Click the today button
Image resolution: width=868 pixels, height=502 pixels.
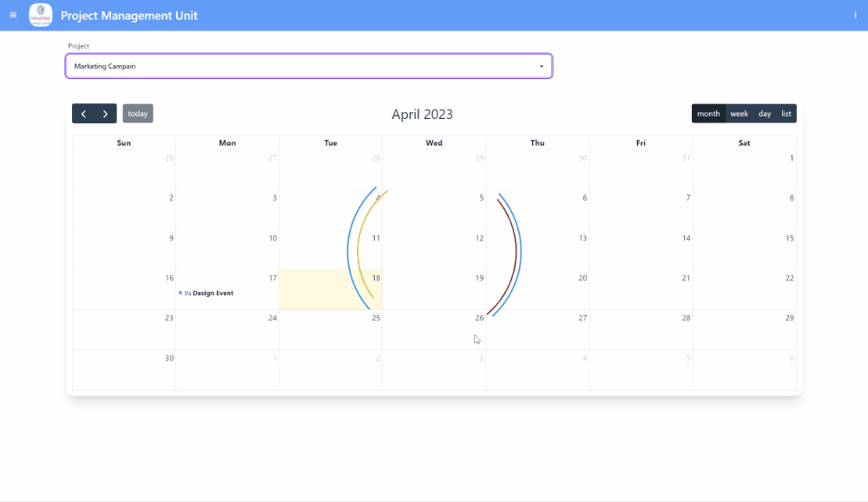pos(137,113)
